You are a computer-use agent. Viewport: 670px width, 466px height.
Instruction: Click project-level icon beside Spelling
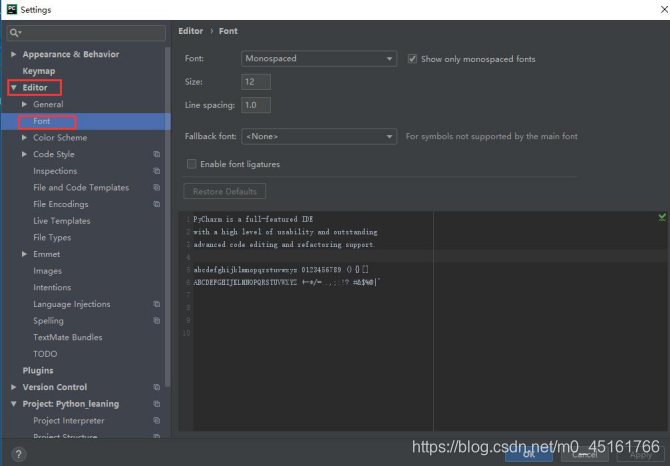point(157,321)
